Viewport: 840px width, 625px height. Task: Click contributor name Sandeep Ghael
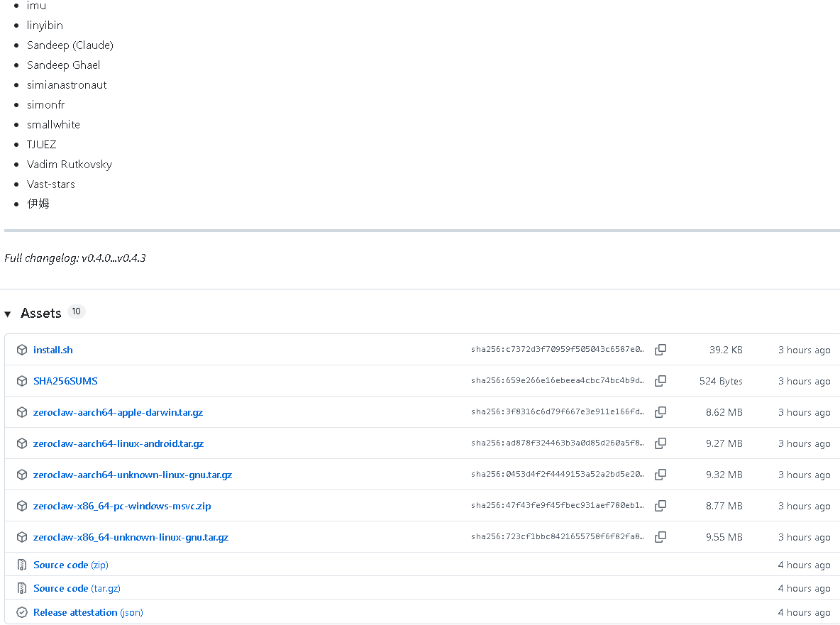click(x=63, y=65)
